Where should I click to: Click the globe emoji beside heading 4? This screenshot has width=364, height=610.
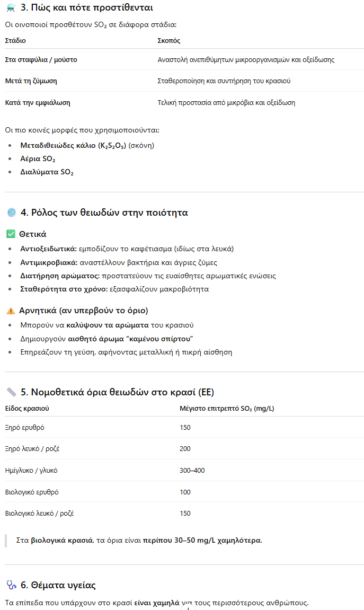[x=11, y=213]
